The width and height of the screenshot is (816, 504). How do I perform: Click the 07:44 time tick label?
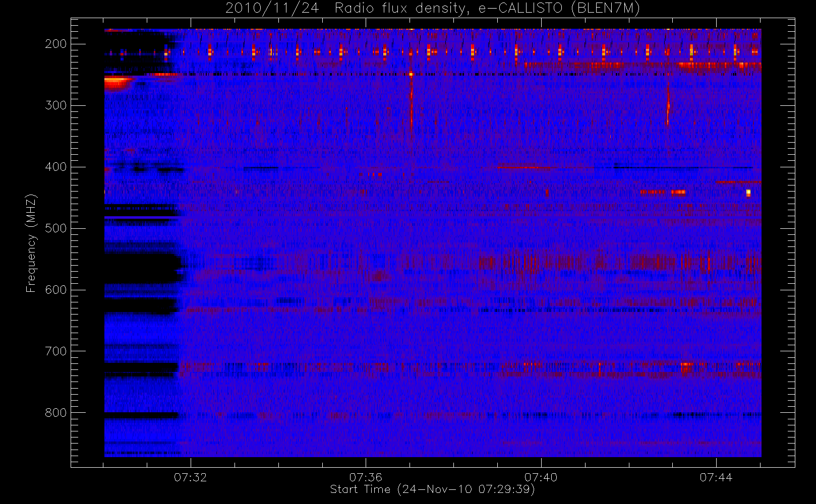(716, 477)
